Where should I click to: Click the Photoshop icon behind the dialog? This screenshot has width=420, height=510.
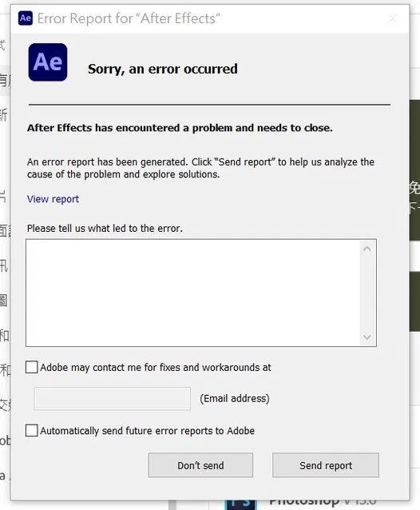pyautogui.click(x=240, y=504)
